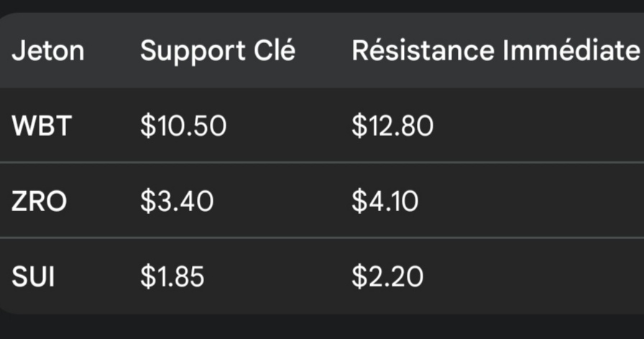The image size is (644, 339).
Task: Click the $10.50 support value
Action: coord(183,126)
